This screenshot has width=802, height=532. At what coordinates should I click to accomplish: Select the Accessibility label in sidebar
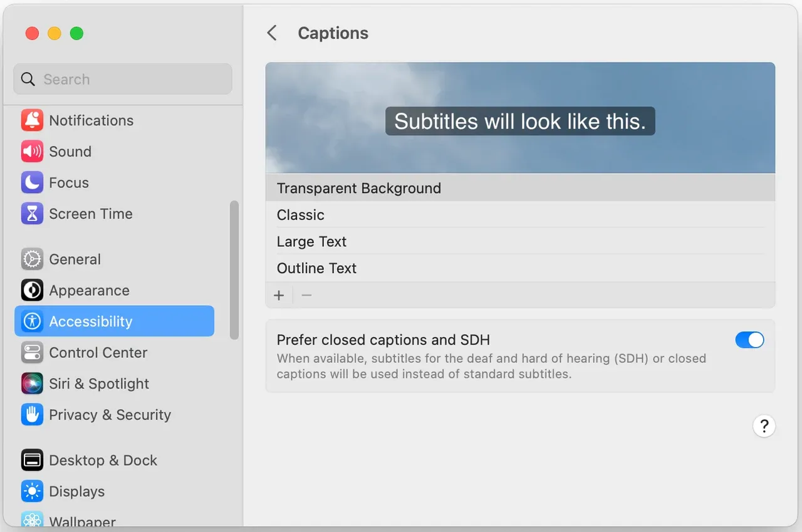point(91,321)
